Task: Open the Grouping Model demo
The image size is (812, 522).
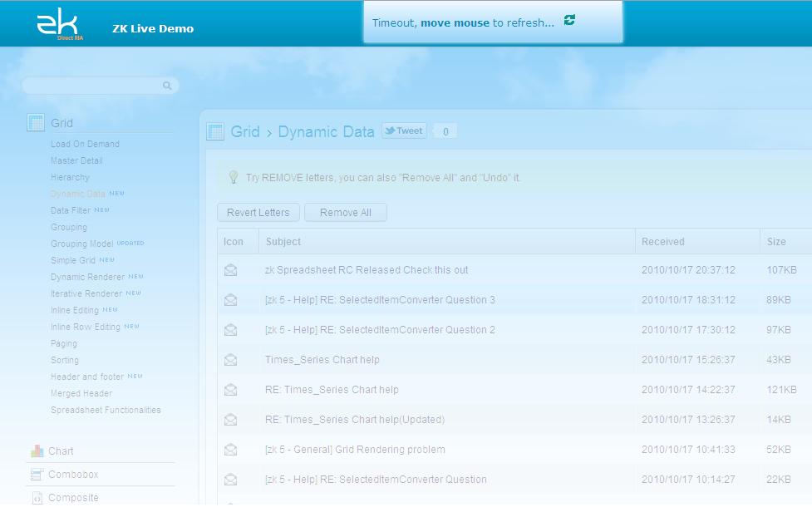Action: (81, 244)
